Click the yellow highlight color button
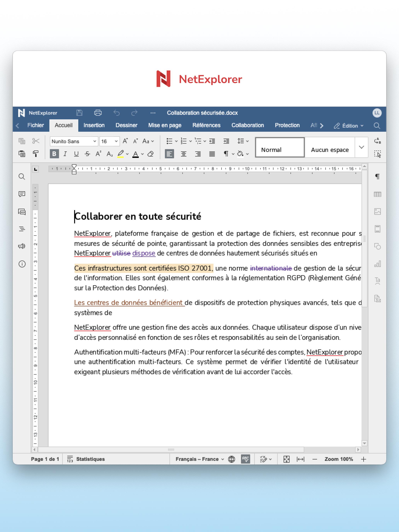 (120, 154)
